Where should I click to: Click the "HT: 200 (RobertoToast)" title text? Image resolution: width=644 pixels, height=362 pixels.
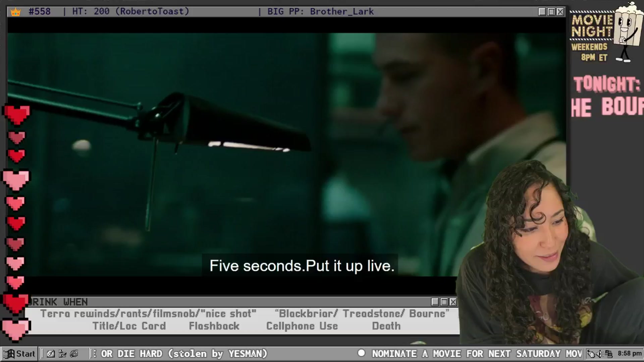(131, 11)
